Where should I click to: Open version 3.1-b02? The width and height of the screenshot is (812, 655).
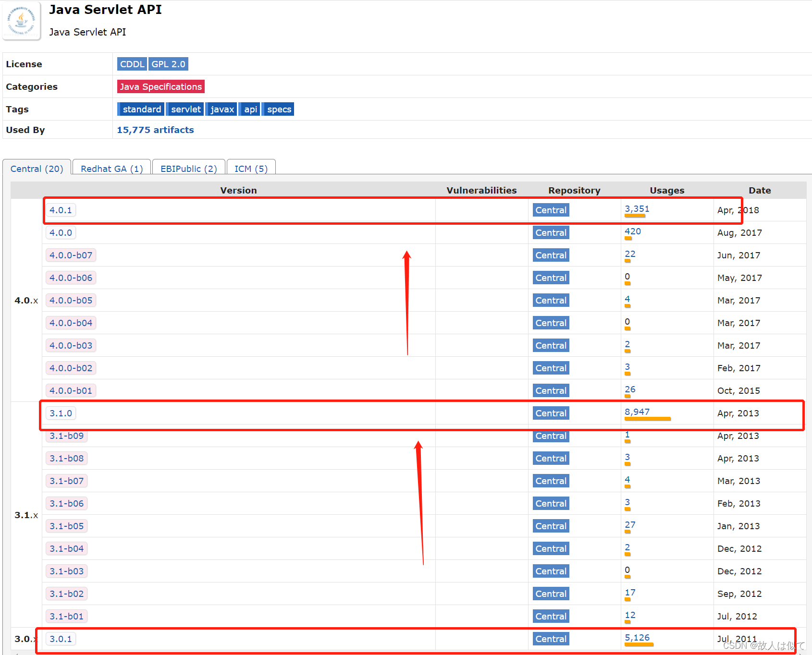point(67,594)
